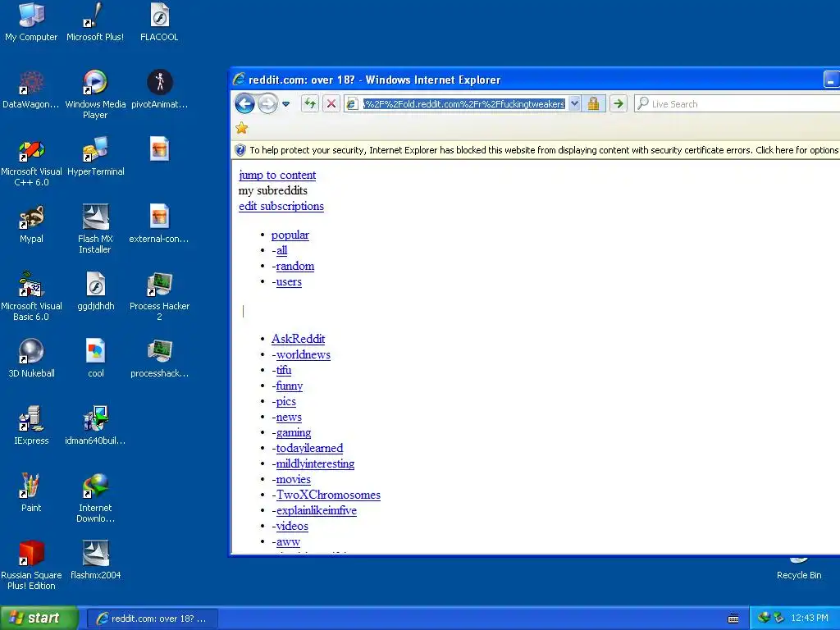This screenshot has height=630, width=840.
Task: Expand the address bar dropdown
Action: [x=574, y=103]
